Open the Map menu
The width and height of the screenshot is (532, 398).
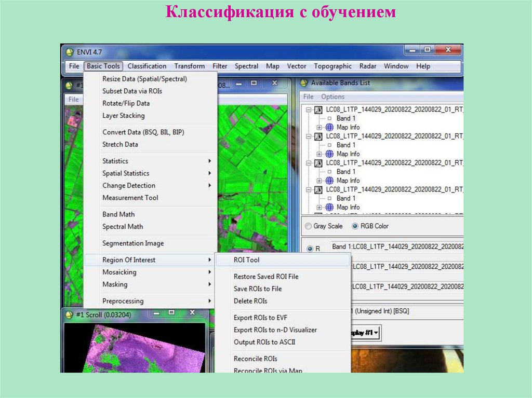click(272, 66)
